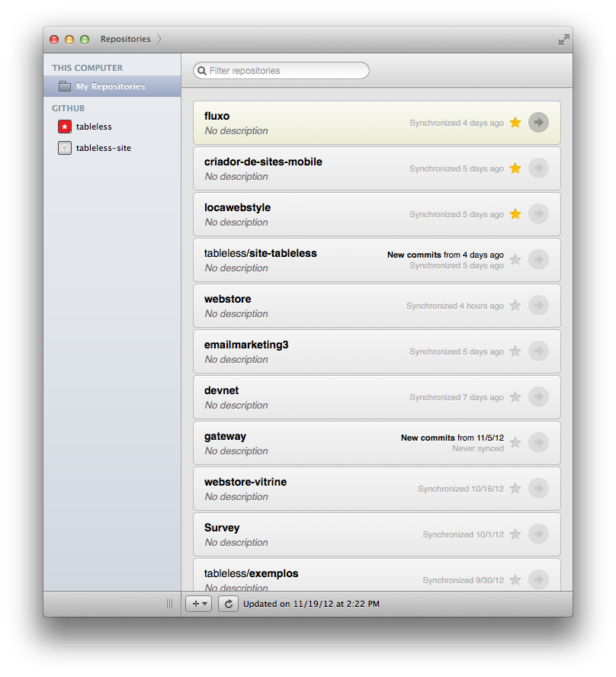This screenshot has width=616, height=677.
Task: Star the devnet repository
Action: [515, 397]
